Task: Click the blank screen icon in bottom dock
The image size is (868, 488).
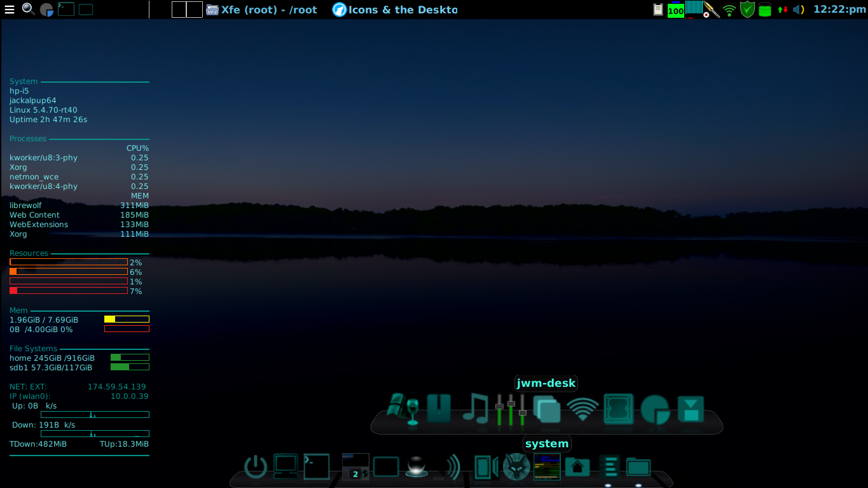Action: pyautogui.click(x=385, y=467)
